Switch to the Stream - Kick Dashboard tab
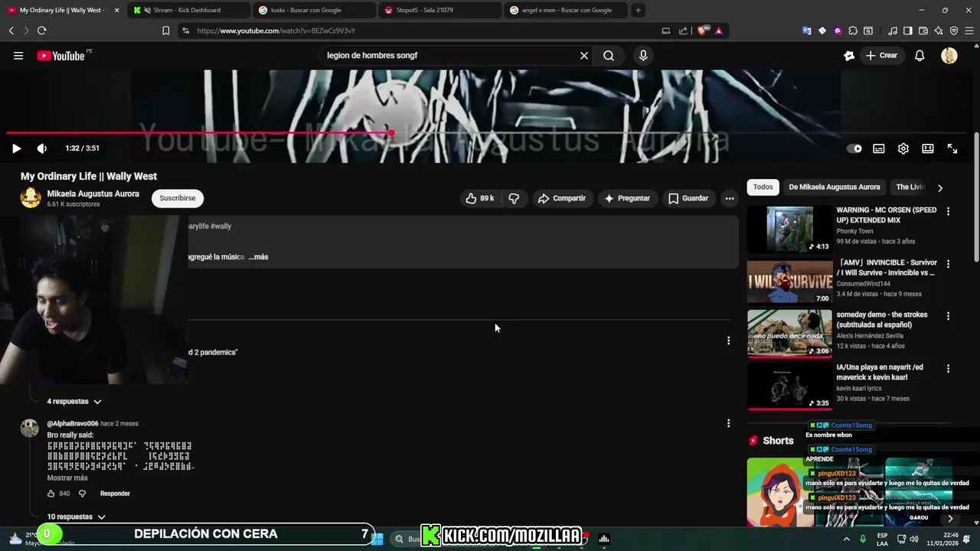Viewport: 980px width, 551px height. click(x=188, y=10)
